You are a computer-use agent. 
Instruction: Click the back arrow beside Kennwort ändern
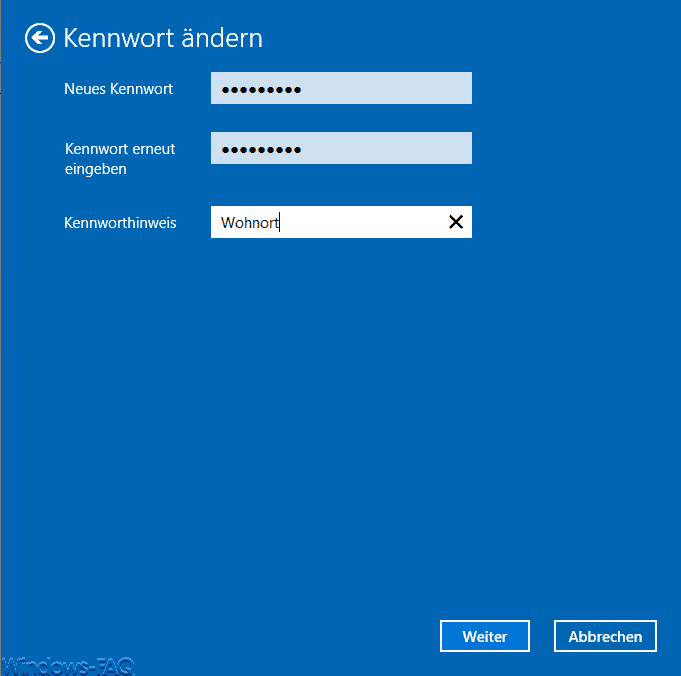(40, 38)
